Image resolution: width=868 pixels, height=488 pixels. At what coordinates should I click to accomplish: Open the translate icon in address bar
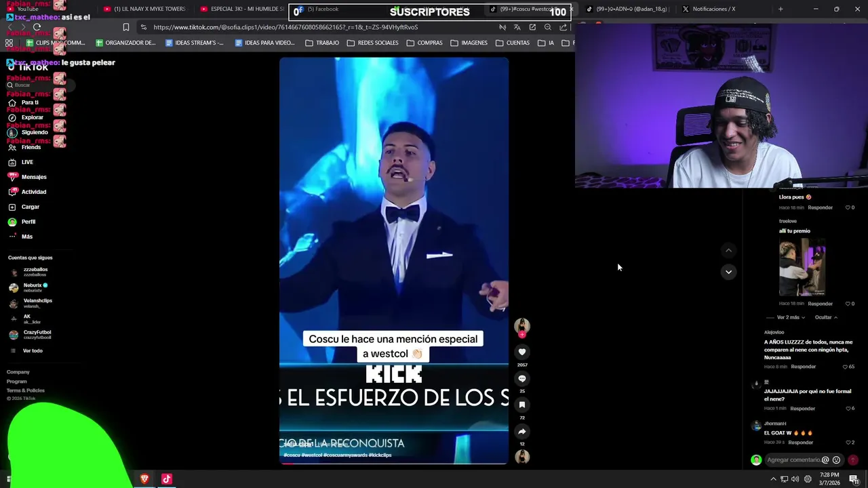(x=517, y=27)
